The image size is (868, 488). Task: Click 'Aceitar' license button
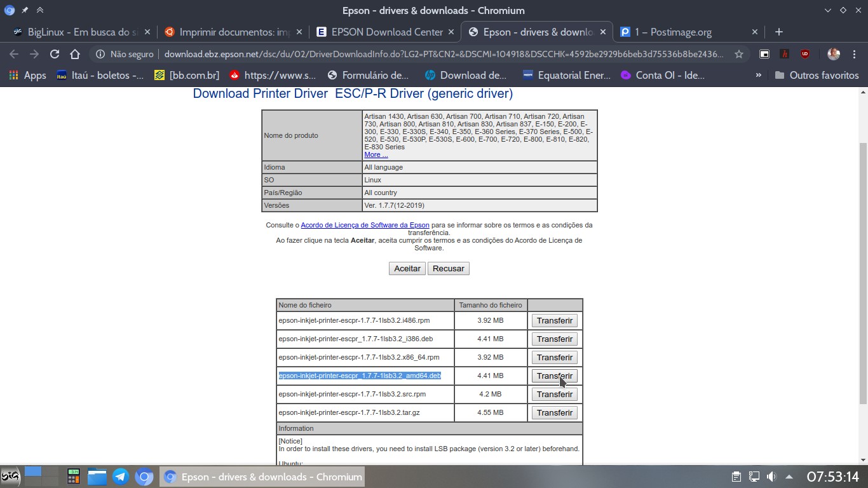pyautogui.click(x=407, y=268)
